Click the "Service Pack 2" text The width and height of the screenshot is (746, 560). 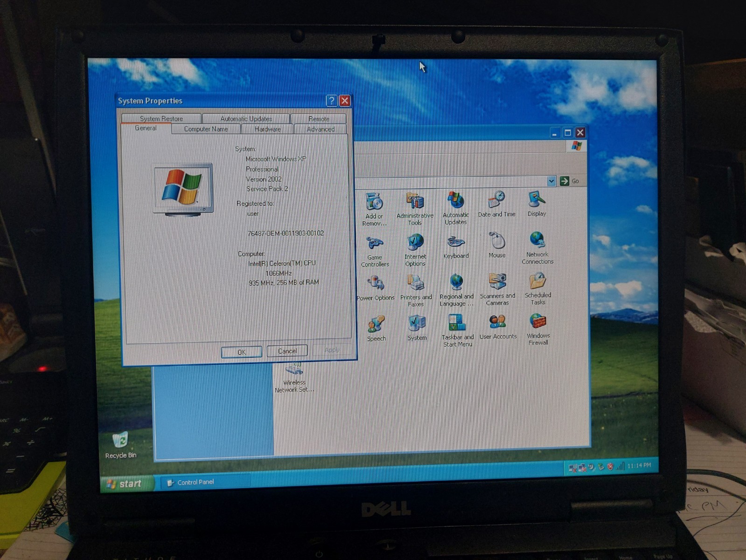click(267, 189)
